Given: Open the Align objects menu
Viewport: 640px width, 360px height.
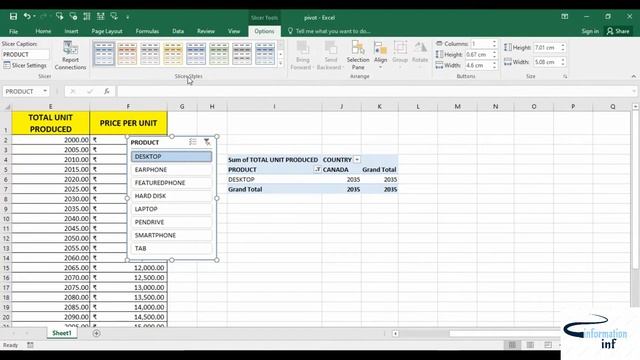Looking at the screenshot, I should pos(380,55).
